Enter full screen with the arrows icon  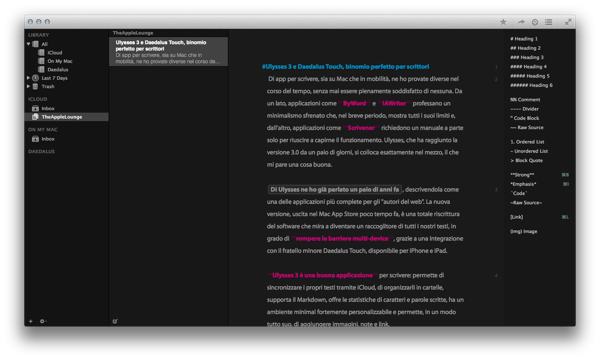click(x=568, y=22)
